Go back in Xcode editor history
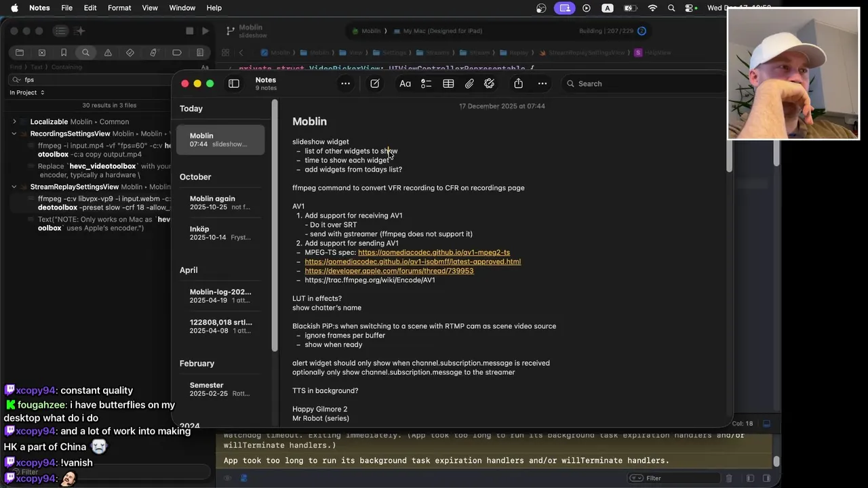The height and width of the screenshot is (488, 868). (x=241, y=52)
